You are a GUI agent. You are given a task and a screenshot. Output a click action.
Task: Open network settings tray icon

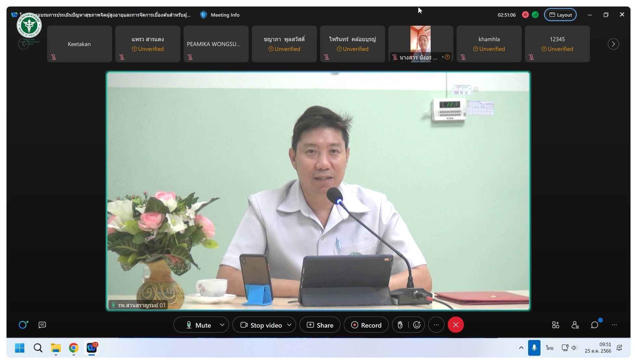click(565, 348)
